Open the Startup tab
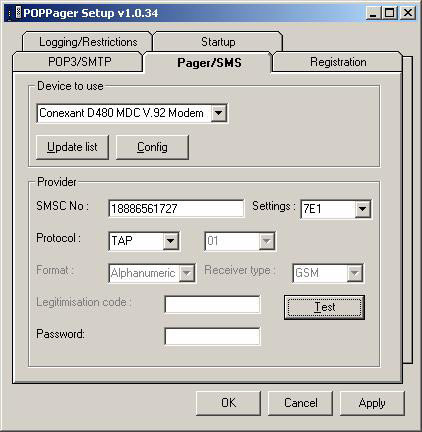This screenshot has width=422, height=432. tap(218, 42)
